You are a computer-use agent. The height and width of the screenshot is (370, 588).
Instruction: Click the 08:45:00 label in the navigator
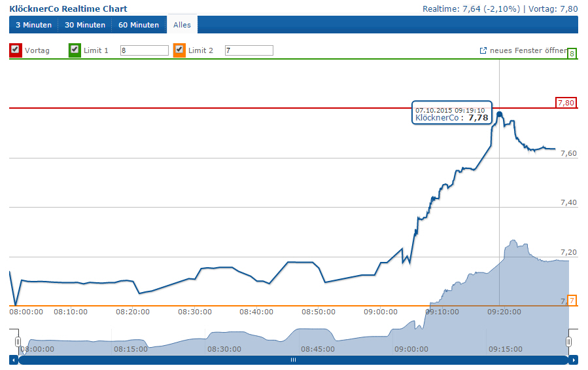(318, 349)
